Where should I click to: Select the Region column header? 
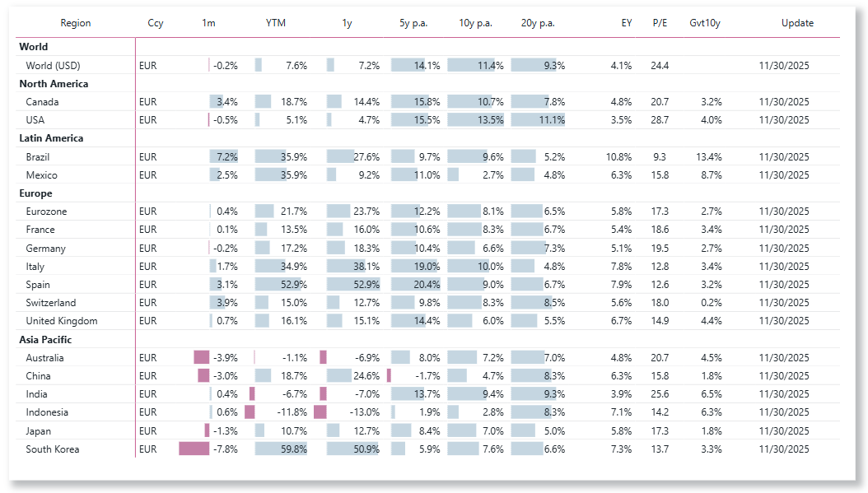[75, 23]
